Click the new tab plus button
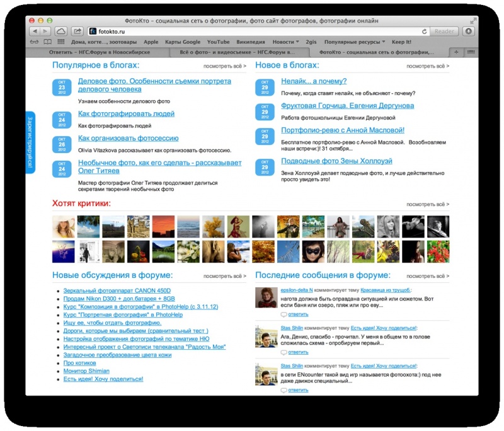Image resolution: width=504 pixels, height=431 pixels. point(456,52)
